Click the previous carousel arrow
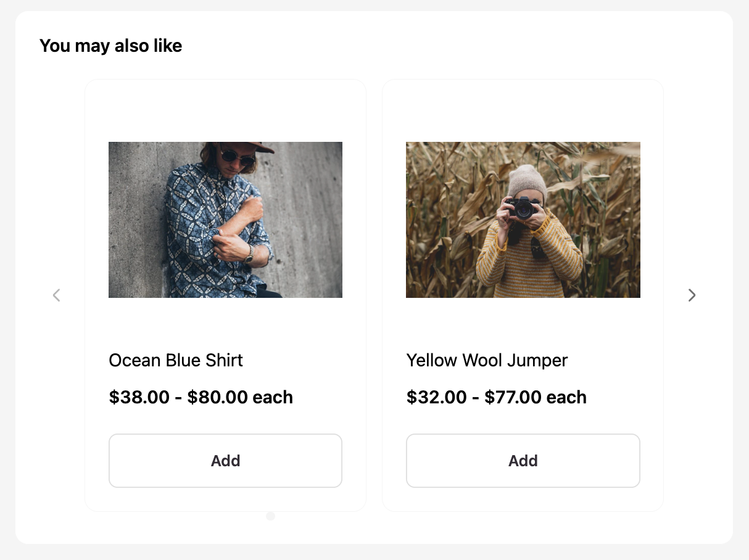The image size is (749, 560). pyautogui.click(x=56, y=295)
